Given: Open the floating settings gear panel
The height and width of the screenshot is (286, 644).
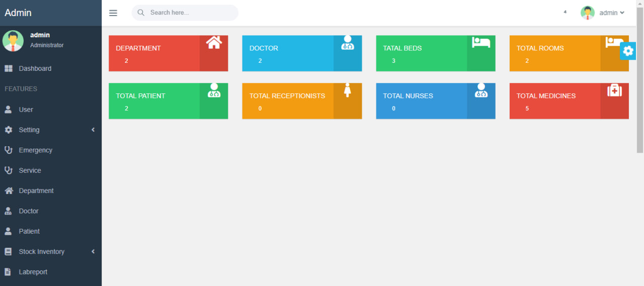Looking at the screenshot, I should (x=628, y=51).
